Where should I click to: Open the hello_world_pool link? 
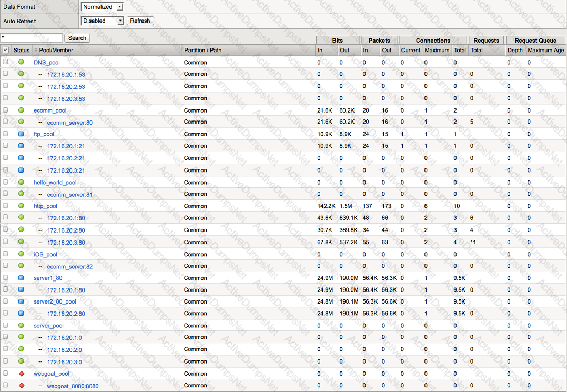[x=55, y=183]
